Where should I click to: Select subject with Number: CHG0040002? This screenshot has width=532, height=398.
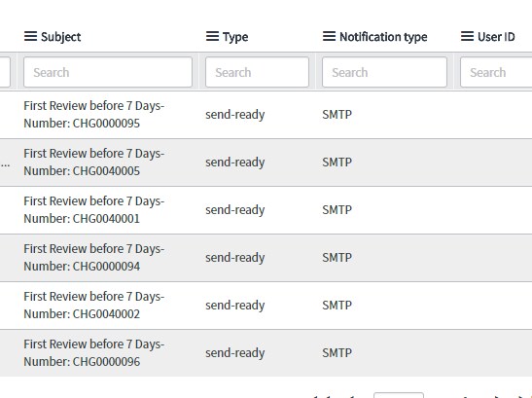click(94, 305)
